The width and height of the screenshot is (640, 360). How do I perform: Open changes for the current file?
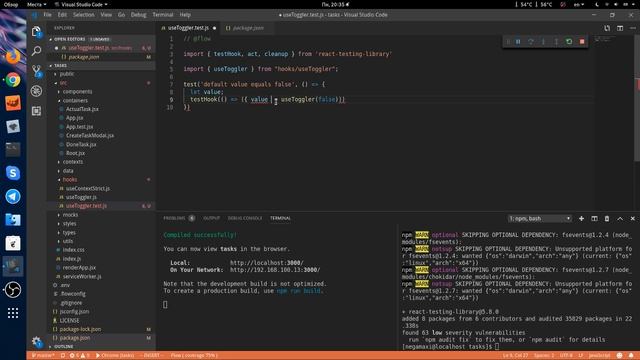tap(607, 28)
